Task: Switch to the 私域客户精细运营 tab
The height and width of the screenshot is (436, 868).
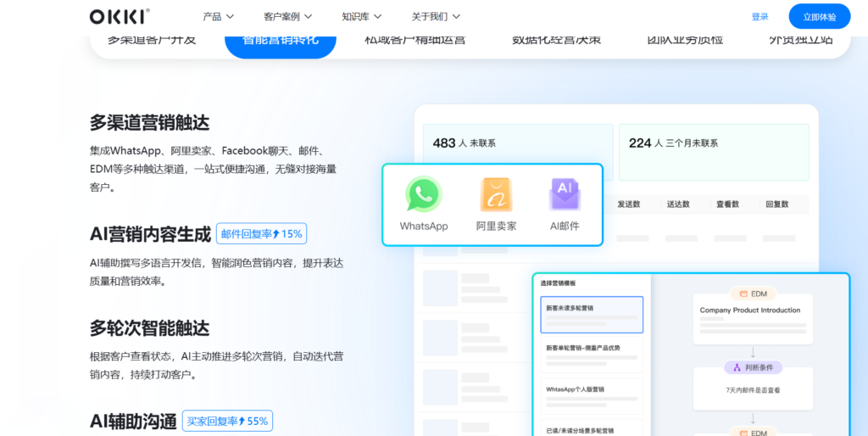Action: [x=415, y=40]
